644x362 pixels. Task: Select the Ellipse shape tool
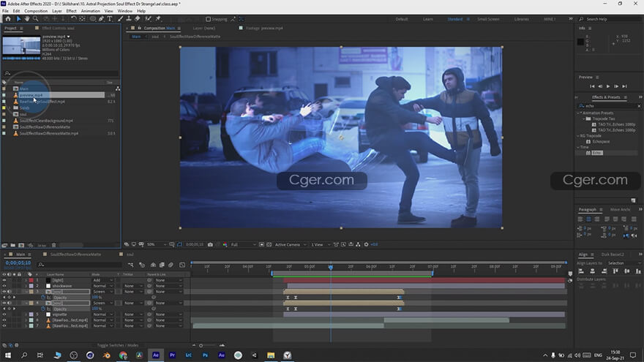pyautogui.click(x=93, y=19)
